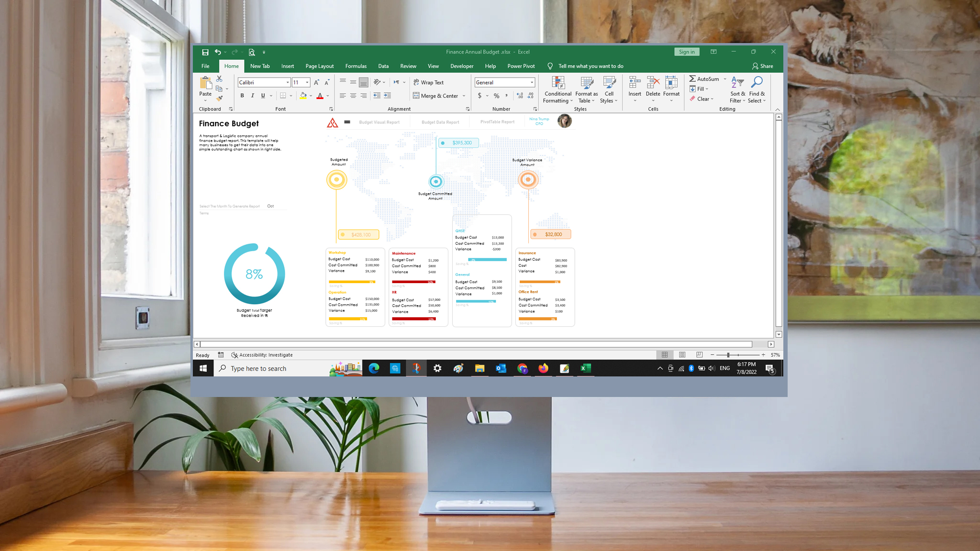The image size is (980, 551).
Task: Toggle Wrap Text
Action: click(429, 82)
